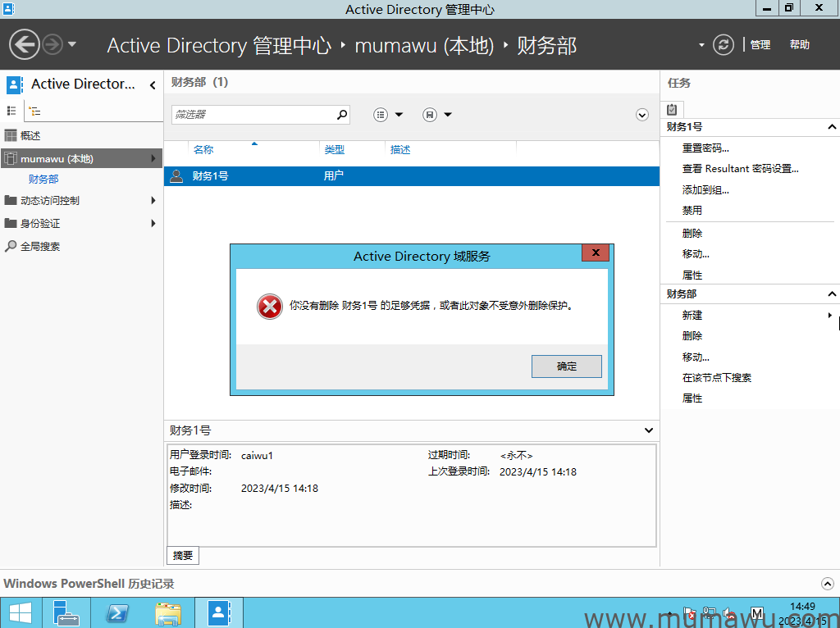
Task: Select the mumawu (本地) navigation node
Action: coord(81,158)
